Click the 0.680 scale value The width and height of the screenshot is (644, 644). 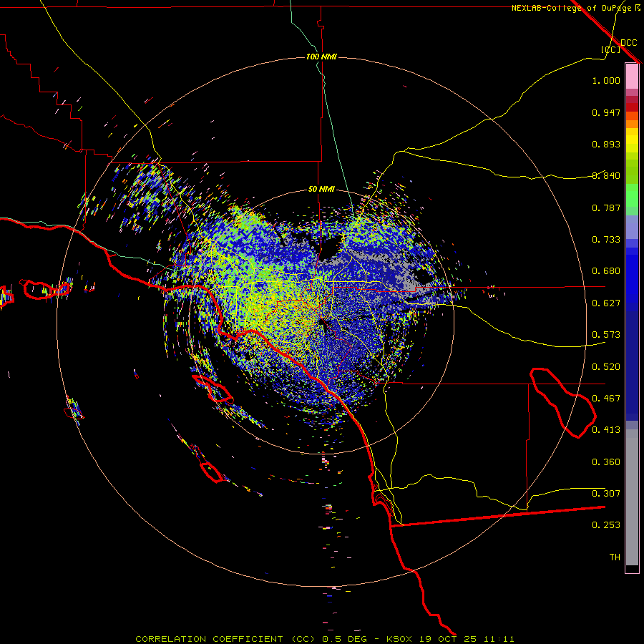[x=606, y=271]
